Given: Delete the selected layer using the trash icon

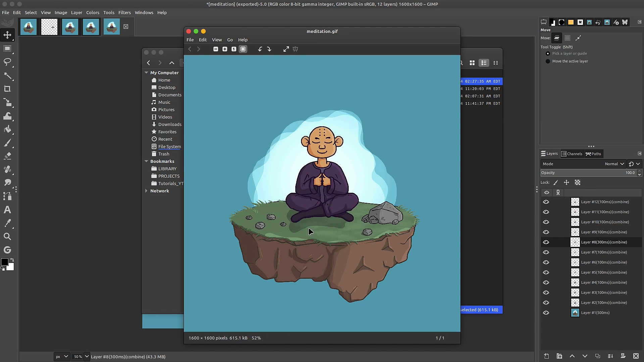Looking at the screenshot, I should tap(636, 356).
